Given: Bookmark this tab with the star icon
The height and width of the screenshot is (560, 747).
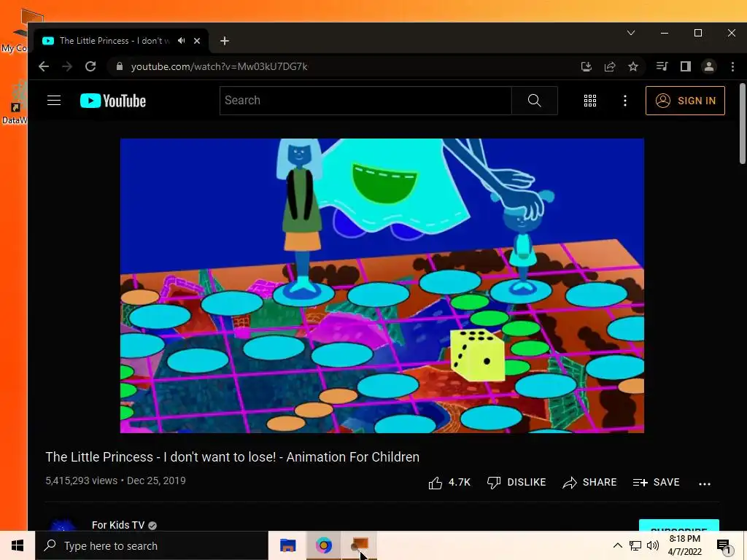Looking at the screenshot, I should (x=633, y=66).
